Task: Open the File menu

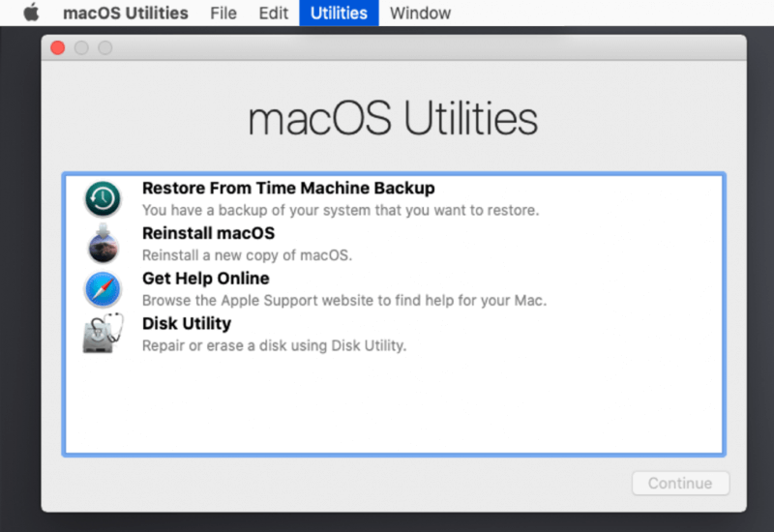Action: [223, 13]
